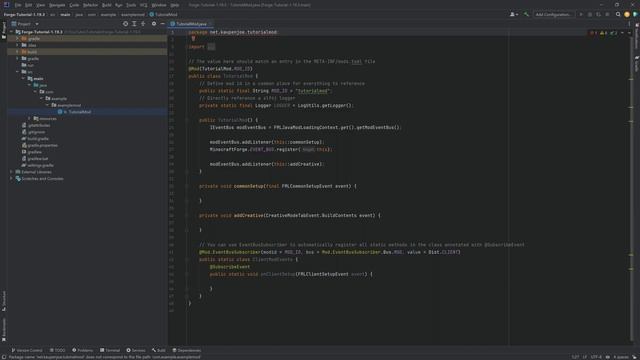Toggle Project tool window stripe button
640x360 pixels.
coord(4,31)
